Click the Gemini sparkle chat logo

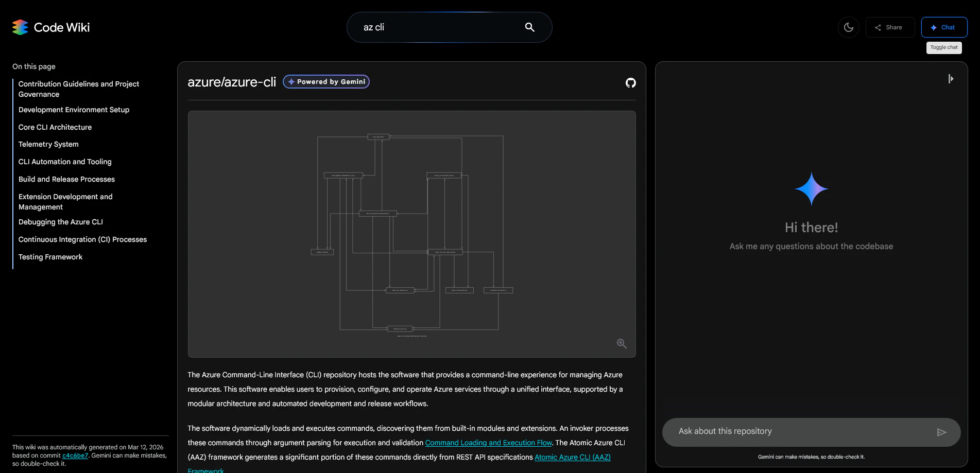[x=811, y=189]
